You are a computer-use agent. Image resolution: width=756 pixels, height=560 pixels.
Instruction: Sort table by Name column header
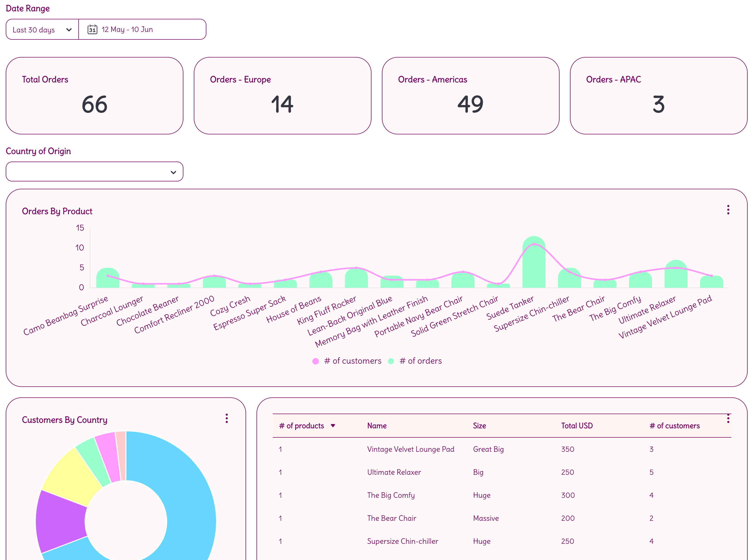click(377, 426)
